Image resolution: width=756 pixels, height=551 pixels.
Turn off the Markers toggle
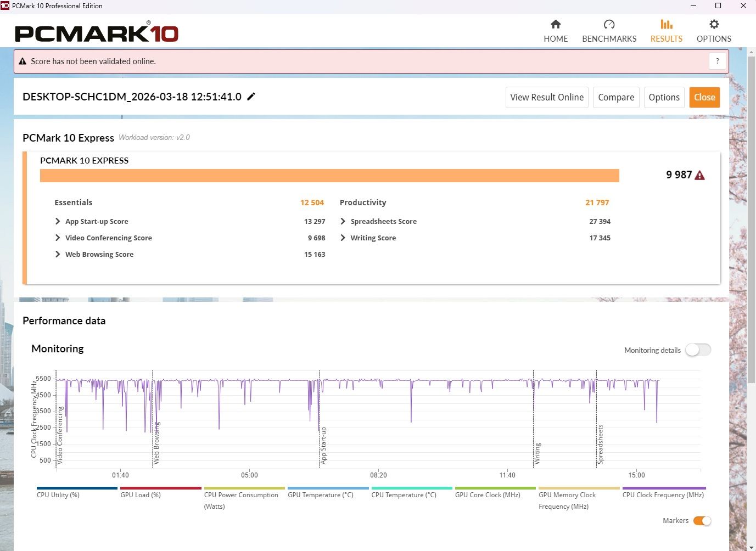(702, 521)
